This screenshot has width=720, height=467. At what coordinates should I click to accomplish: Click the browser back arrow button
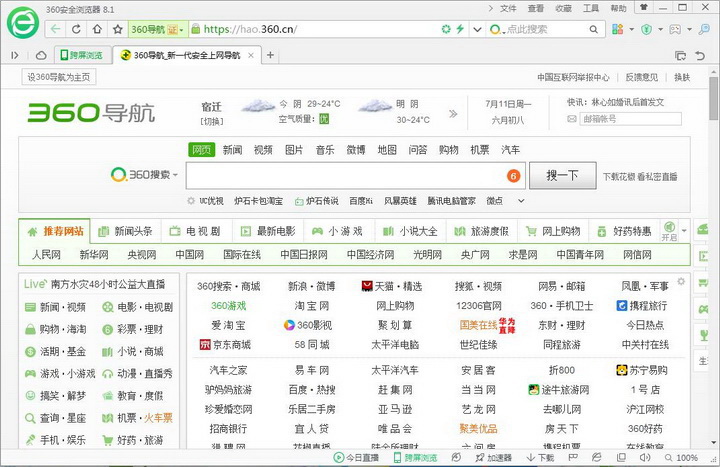pos(56,29)
